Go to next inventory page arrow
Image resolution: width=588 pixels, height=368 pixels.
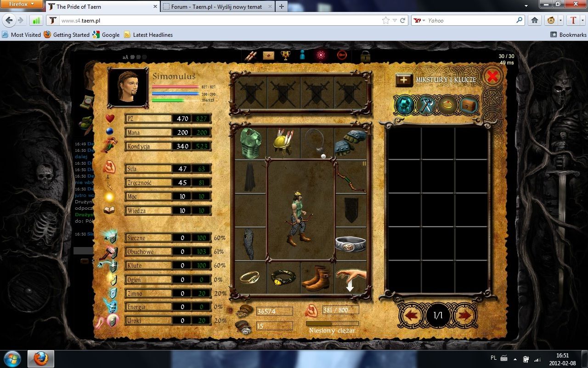pyautogui.click(x=465, y=316)
